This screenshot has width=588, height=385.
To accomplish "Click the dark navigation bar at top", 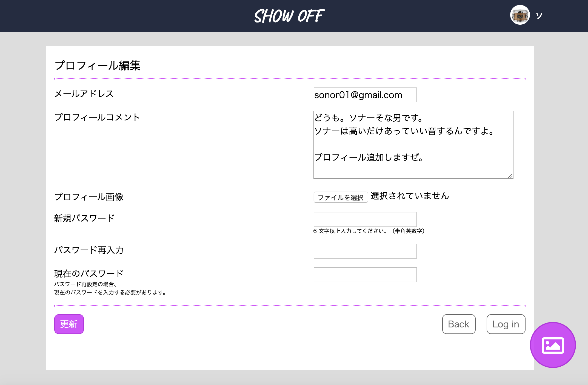I will (137, 16).
